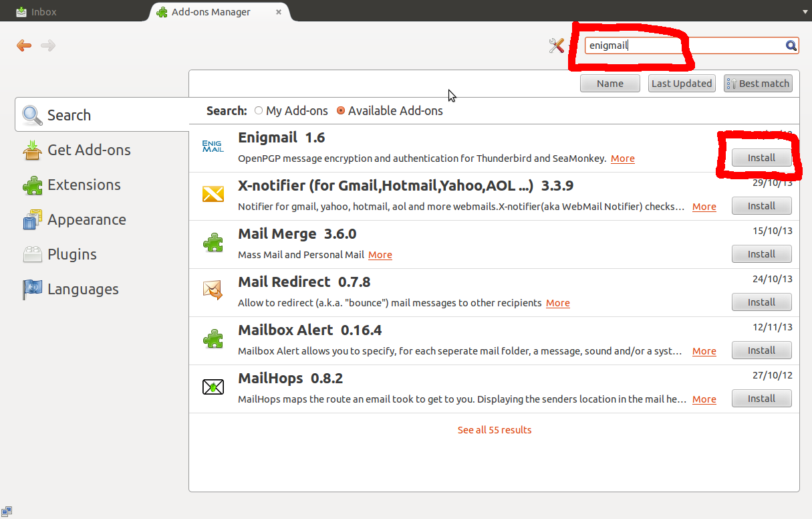Install the Enigmail 1.6 add-on
Viewport: 812px width, 519px height.
pos(761,158)
